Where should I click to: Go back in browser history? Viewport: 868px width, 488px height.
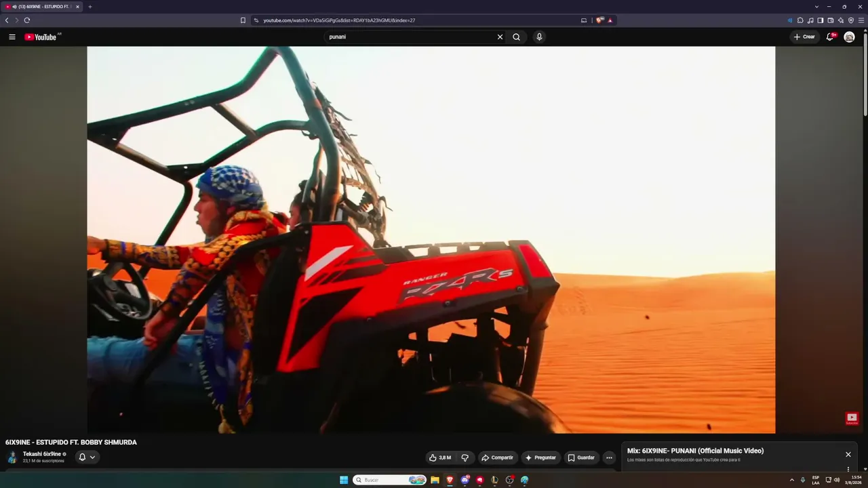tap(7, 20)
